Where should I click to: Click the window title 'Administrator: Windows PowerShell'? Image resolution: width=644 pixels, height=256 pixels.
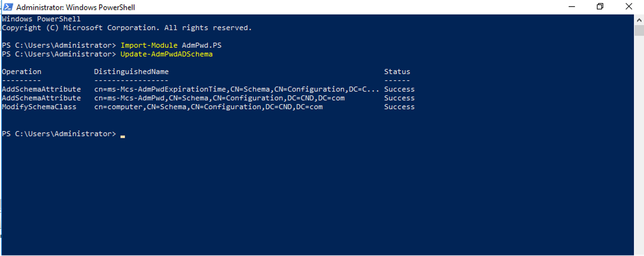pyautogui.click(x=76, y=7)
